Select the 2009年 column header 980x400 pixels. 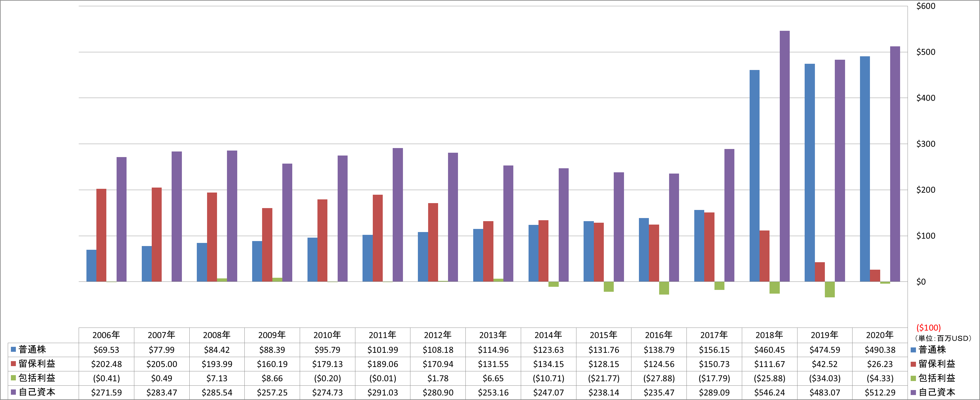(272, 335)
